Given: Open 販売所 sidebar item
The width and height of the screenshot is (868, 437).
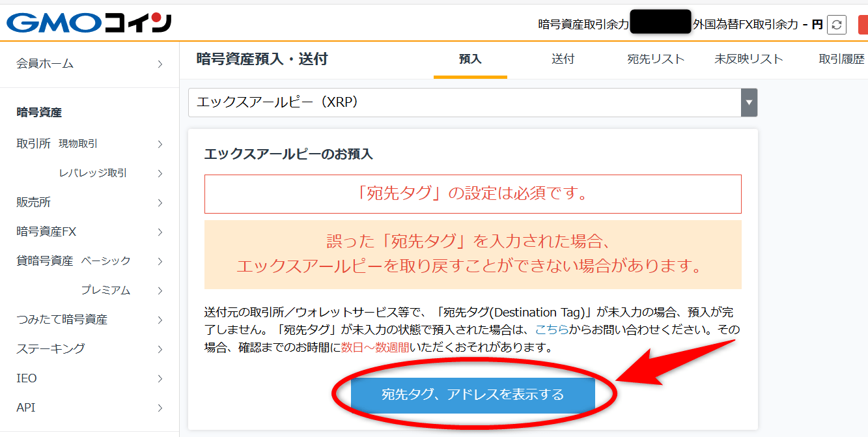Looking at the screenshot, I should pos(33,203).
